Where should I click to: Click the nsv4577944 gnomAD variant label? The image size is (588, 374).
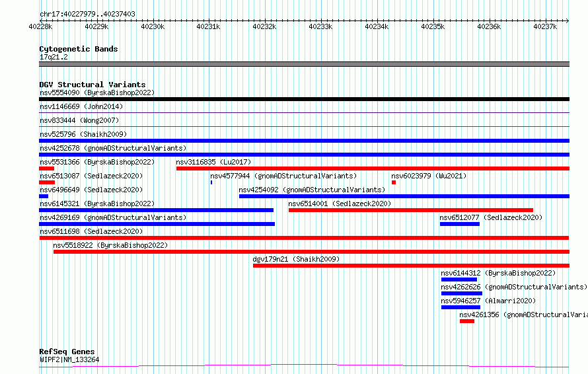click(283, 176)
